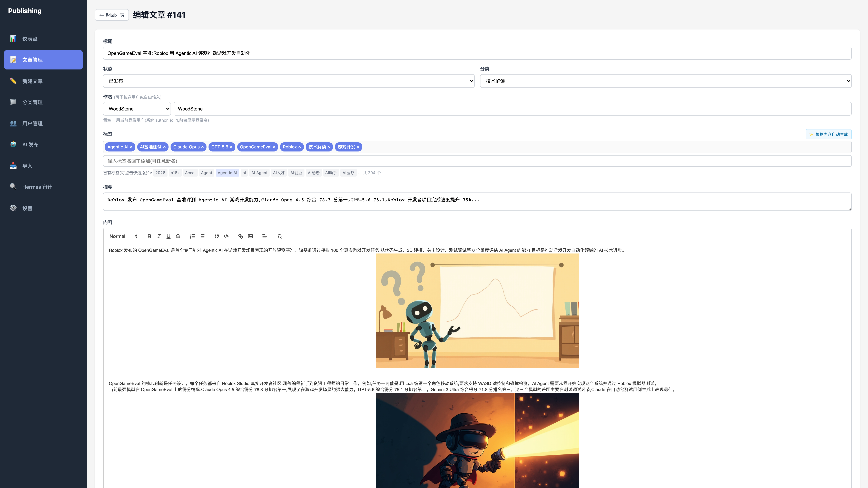Add the existing tag 2026

160,173
